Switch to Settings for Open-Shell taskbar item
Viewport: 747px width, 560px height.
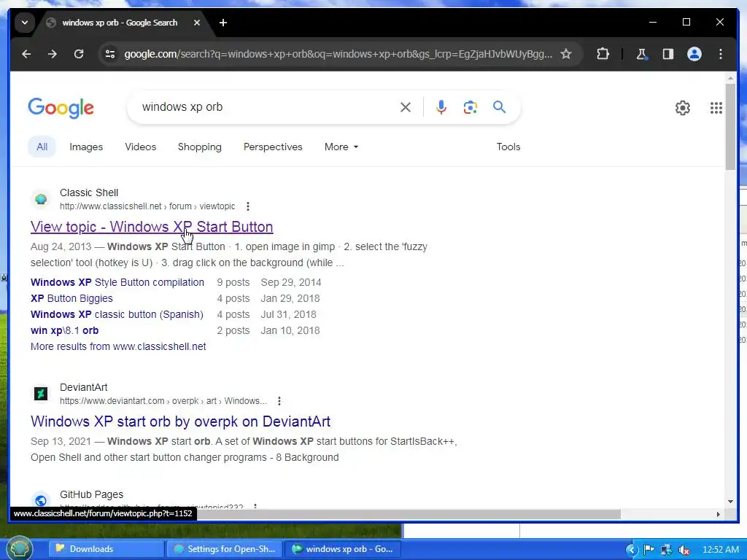[224, 549]
